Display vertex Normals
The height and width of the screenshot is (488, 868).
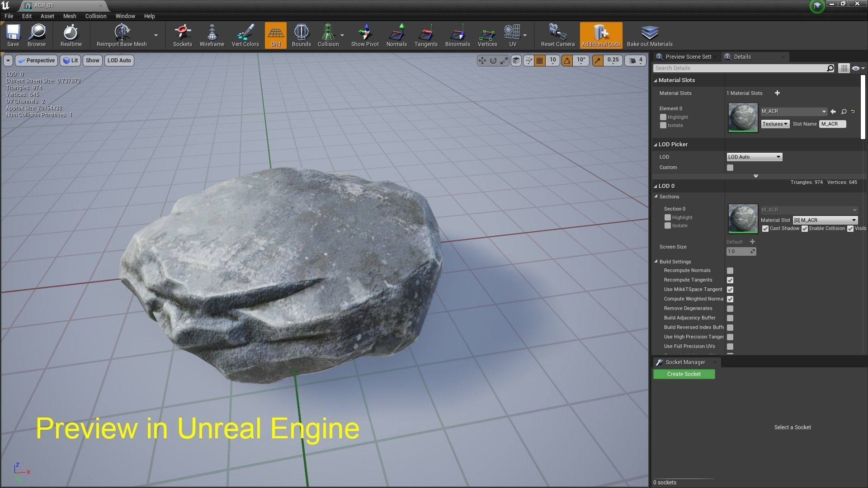[396, 35]
